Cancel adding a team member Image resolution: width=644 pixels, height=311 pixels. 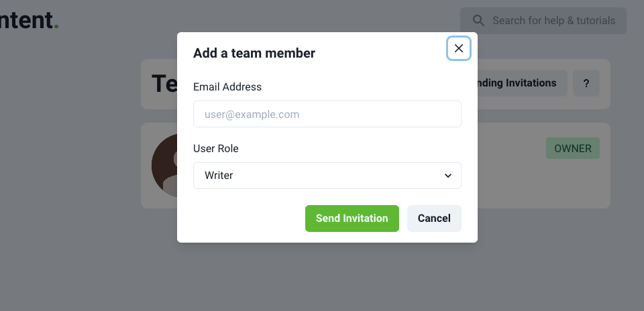click(x=434, y=219)
